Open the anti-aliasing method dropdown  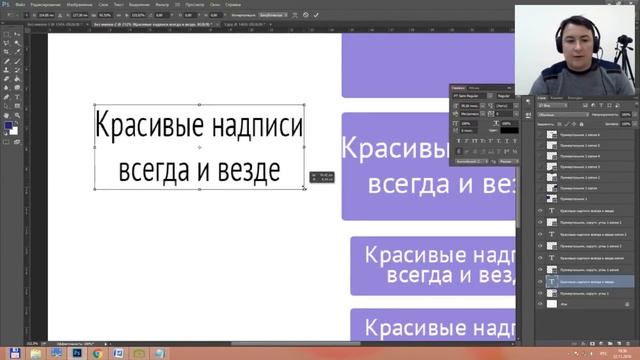point(508,162)
